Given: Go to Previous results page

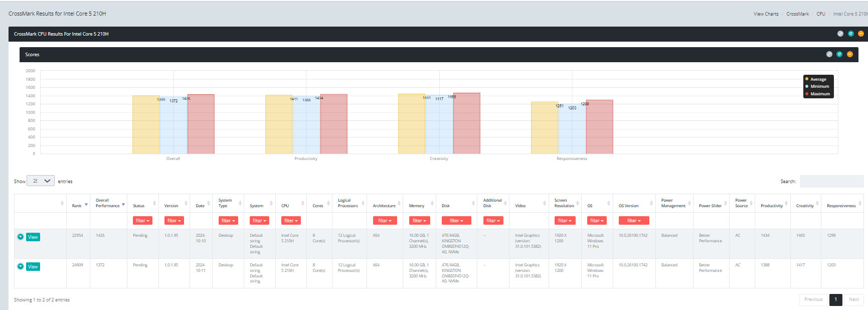Looking at the screenshot, I should click(x=813, y=299).
